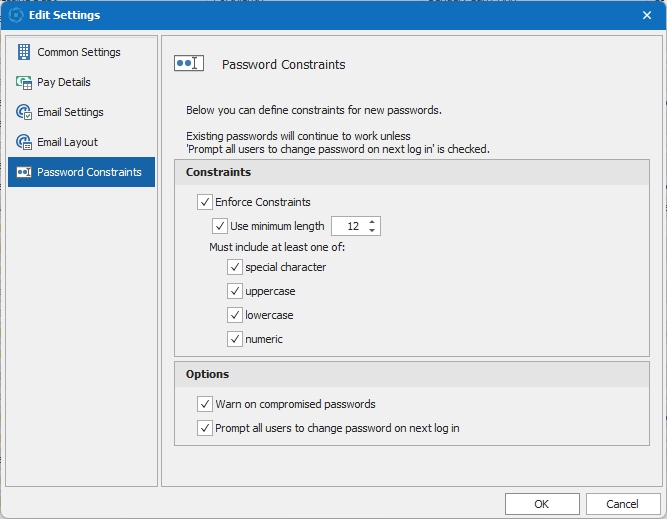This screenshot has height=519, width=667.
Task: Click the Email Settings icon
Action: coord(24,112)
